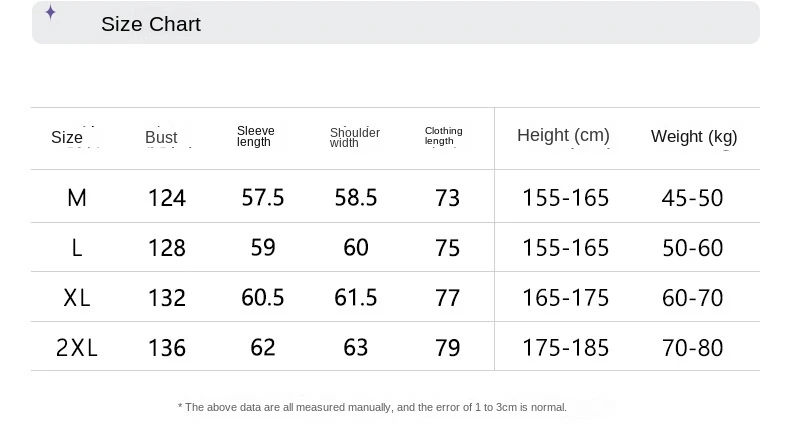The width and height of the screenshot is (790, 430).
Task: Select the height range 175-185
Action: coord(565,347)
